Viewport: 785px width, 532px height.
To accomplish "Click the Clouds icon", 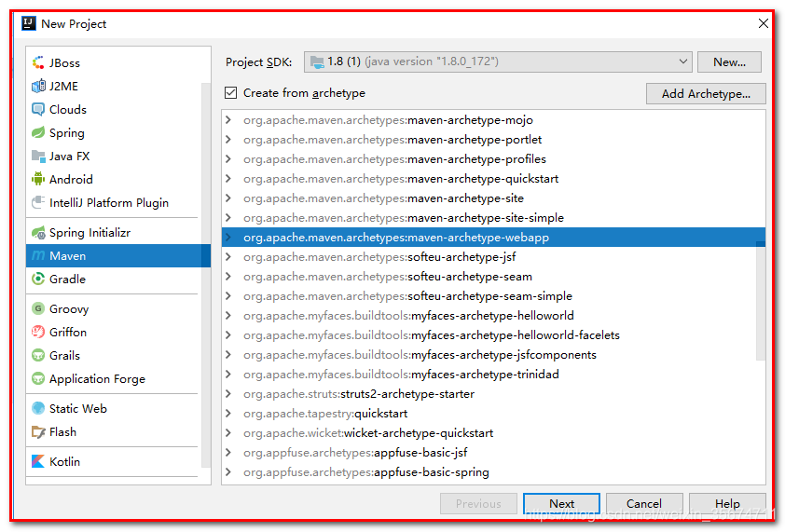I will tap(38, 109).
